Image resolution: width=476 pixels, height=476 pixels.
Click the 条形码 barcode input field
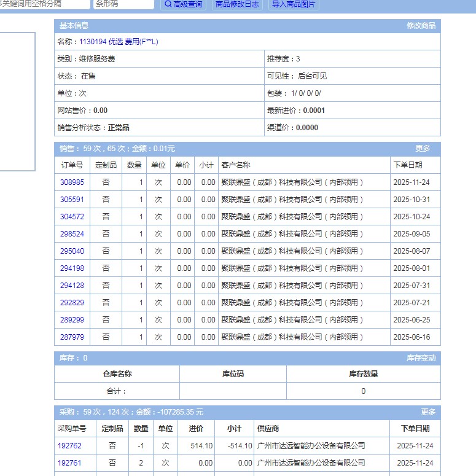(x=123, y=4)
